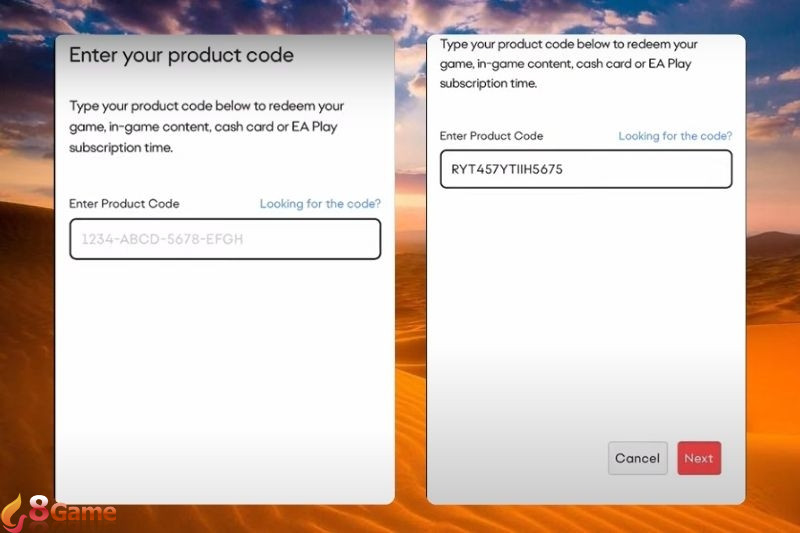This screenshot has width=800, height=533.
Task: Click the 8Game watermark text
Action: pyautogui.click(x=73, y=510)
